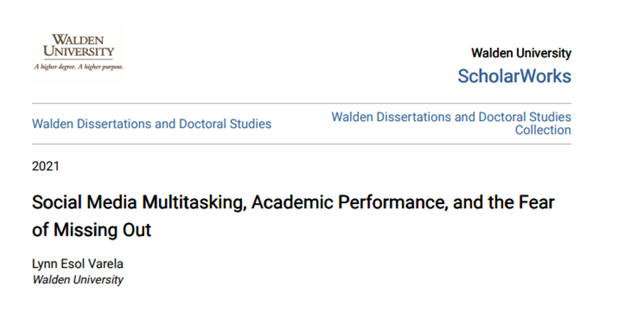The width and height of the screenshot is (644, 323).
Task: Click the 'WALDEN' word in the logo
Action: pos(77,40)
